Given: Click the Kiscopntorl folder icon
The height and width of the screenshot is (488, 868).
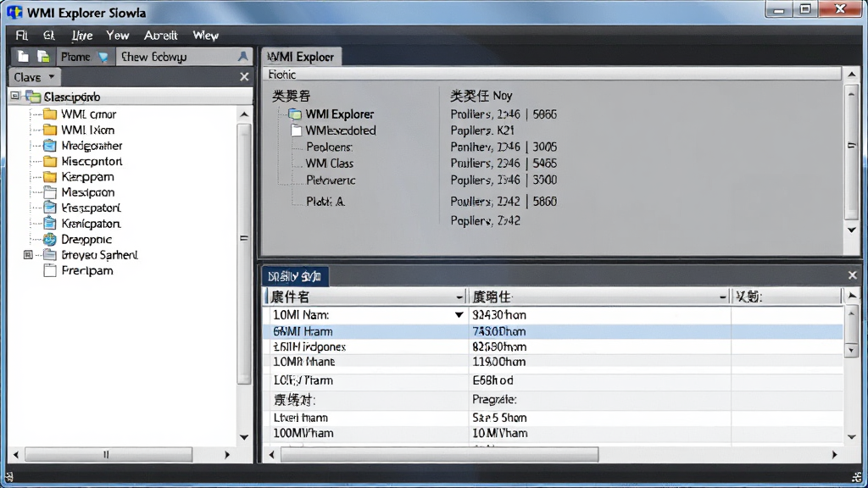Looking at the screenshot, I should (50, 161).
